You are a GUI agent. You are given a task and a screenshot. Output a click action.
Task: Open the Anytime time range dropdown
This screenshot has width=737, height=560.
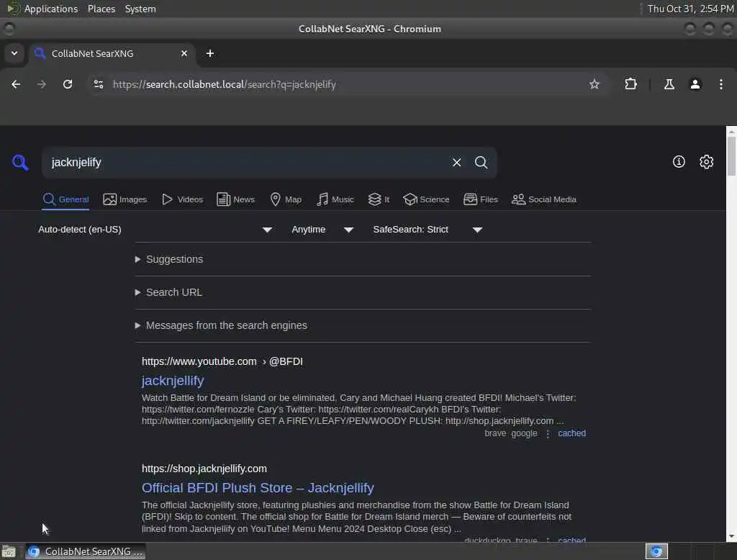(322, 230)
